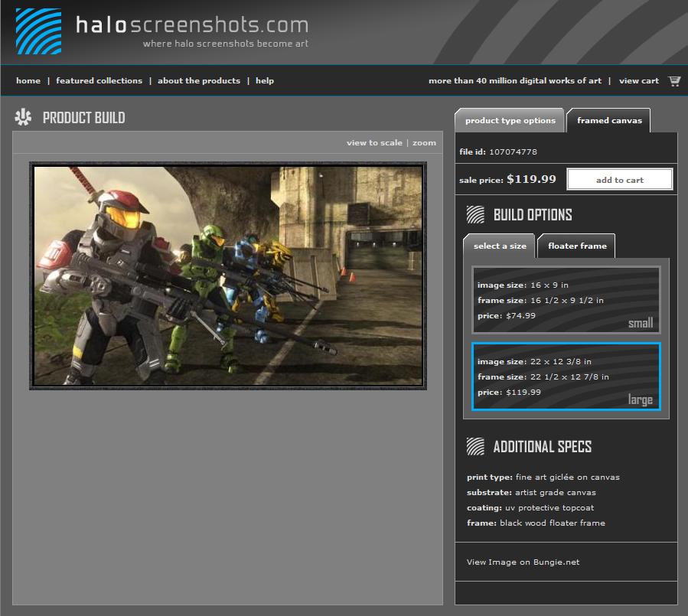Click the view cart link
Image resolution: width=688 pixels, height=616 pixels.
(639, 80)
